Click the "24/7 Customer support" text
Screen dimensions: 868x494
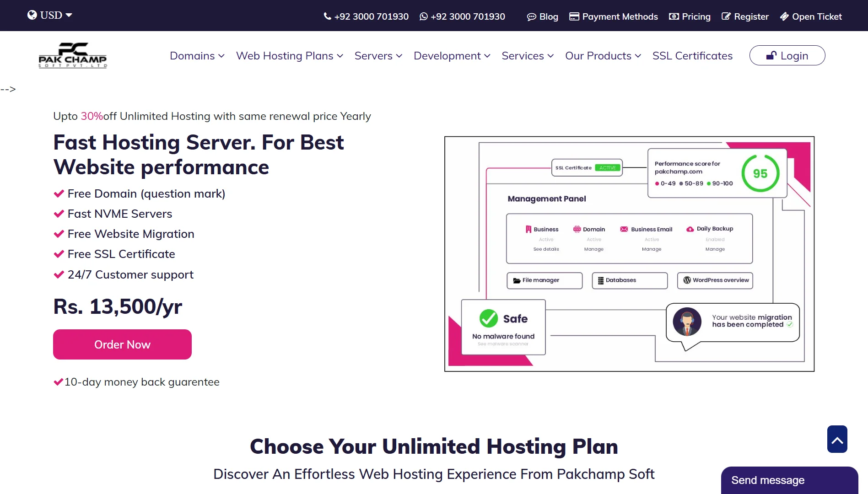pyautogui.click(x=130, y=274)
